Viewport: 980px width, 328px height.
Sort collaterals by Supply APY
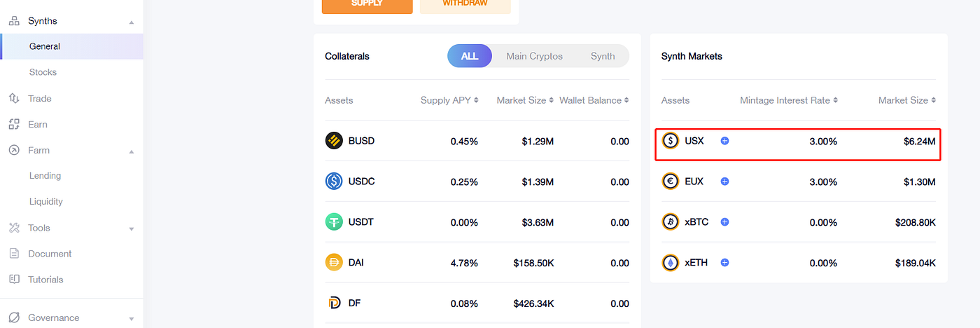click(x=449, y=100)
